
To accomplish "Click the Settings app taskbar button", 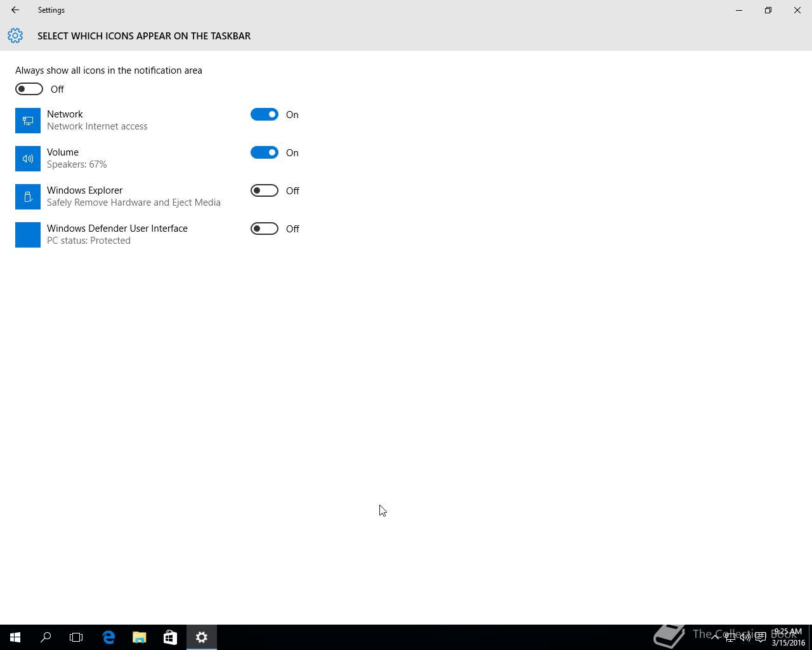I will (202, 637).
